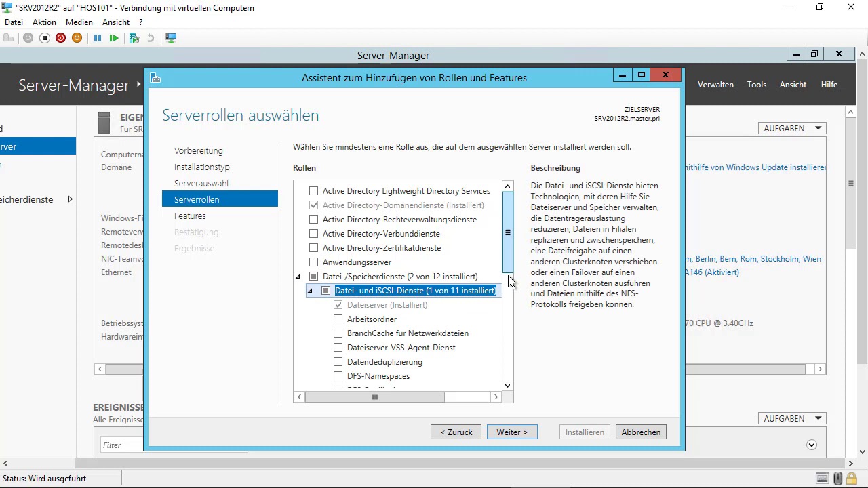The height and width of the screenshot is (488, 868).
Task: Click the Abbrechen button
Action: tap(641, 432)
